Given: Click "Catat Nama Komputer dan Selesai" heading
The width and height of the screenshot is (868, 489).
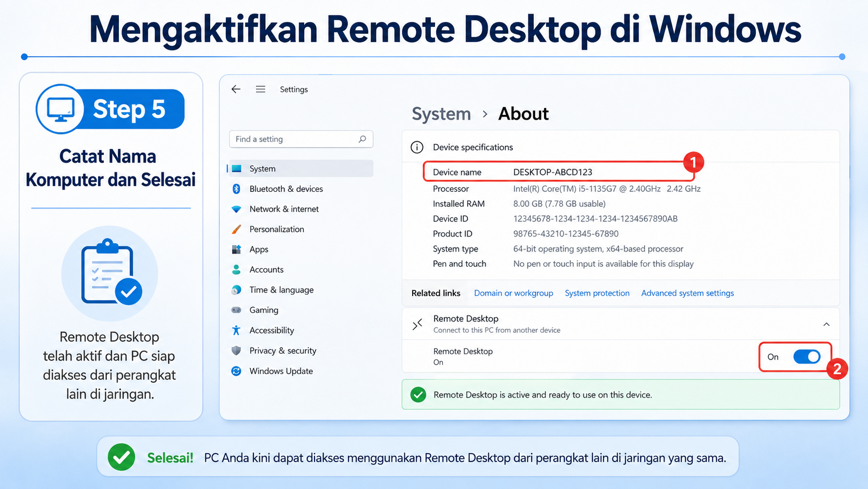Looking at the screenshot, I should (x=111, y=168).
